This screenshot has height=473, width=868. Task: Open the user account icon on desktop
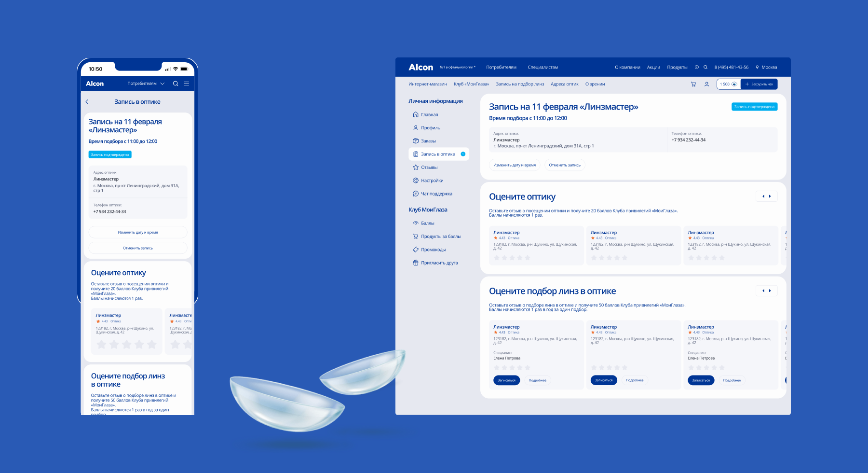pos(706,84)
